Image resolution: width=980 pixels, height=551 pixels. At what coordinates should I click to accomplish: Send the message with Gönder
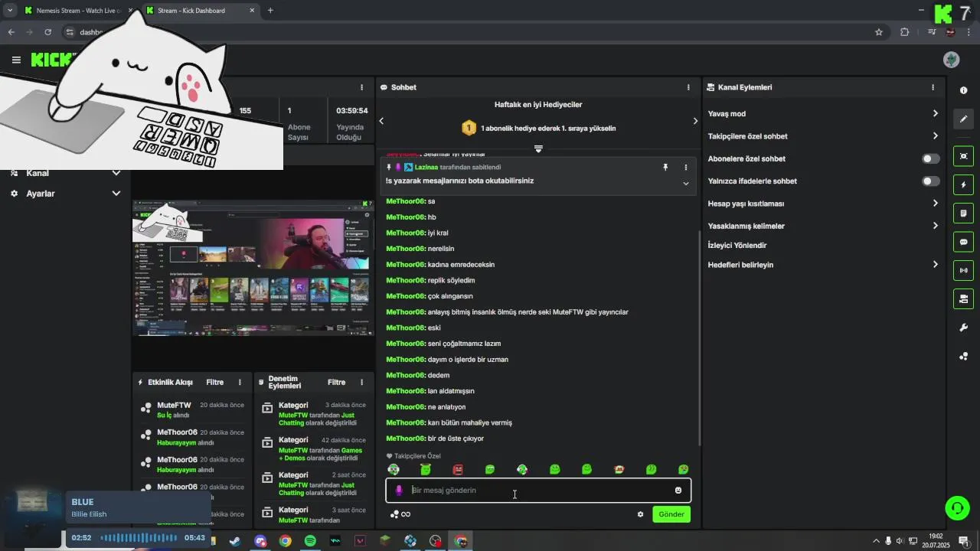671,514
